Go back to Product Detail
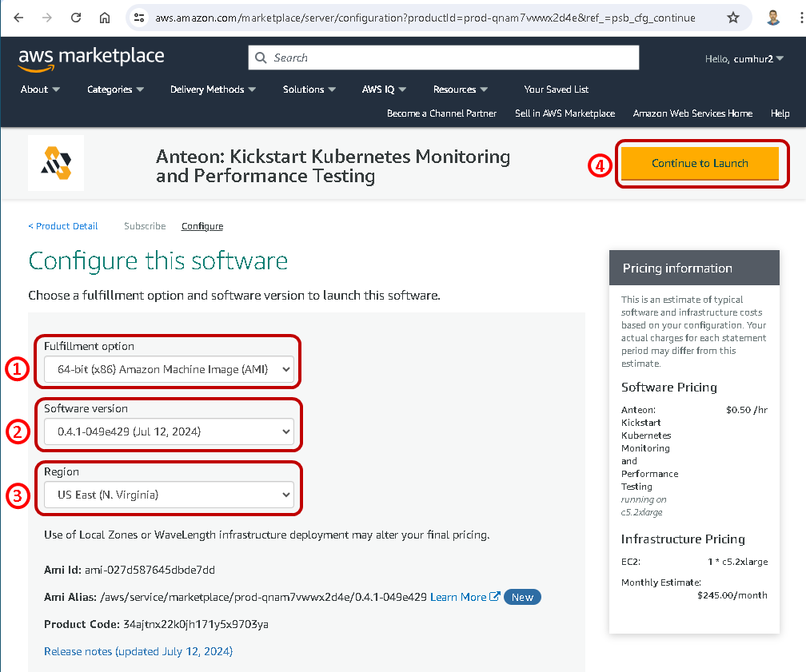The height and width of the screenshot is (672, 806). pyautogui.click(x=63, y=226)
